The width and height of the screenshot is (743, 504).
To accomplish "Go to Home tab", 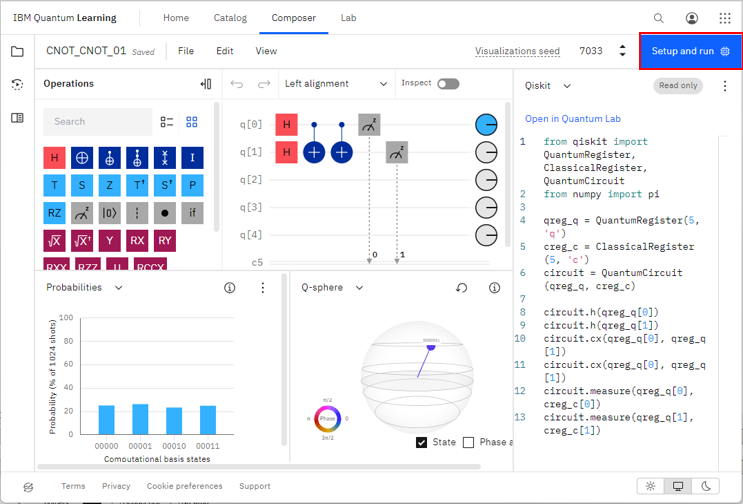I will 176,18.
